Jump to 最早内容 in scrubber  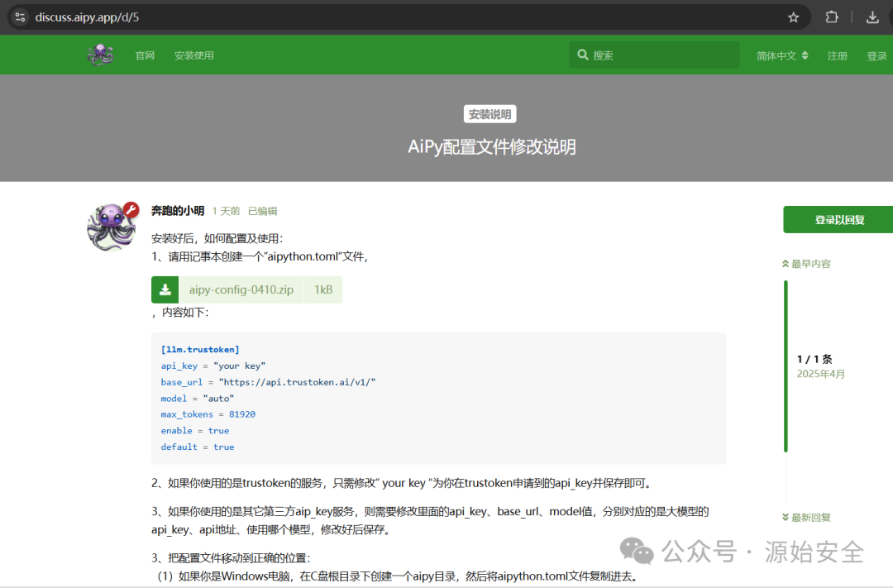pyautogui.click(x=806, y=264)
